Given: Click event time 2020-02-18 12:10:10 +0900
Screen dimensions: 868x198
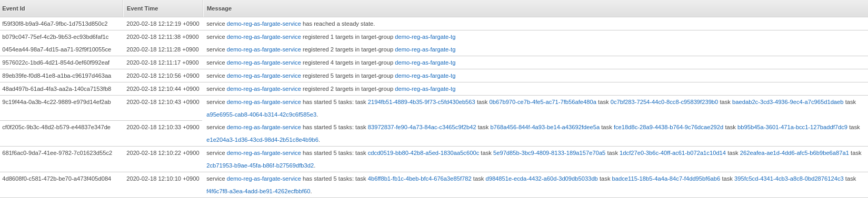Looking at the screenshot, I should pyautogui.click(x=163, y=179).
